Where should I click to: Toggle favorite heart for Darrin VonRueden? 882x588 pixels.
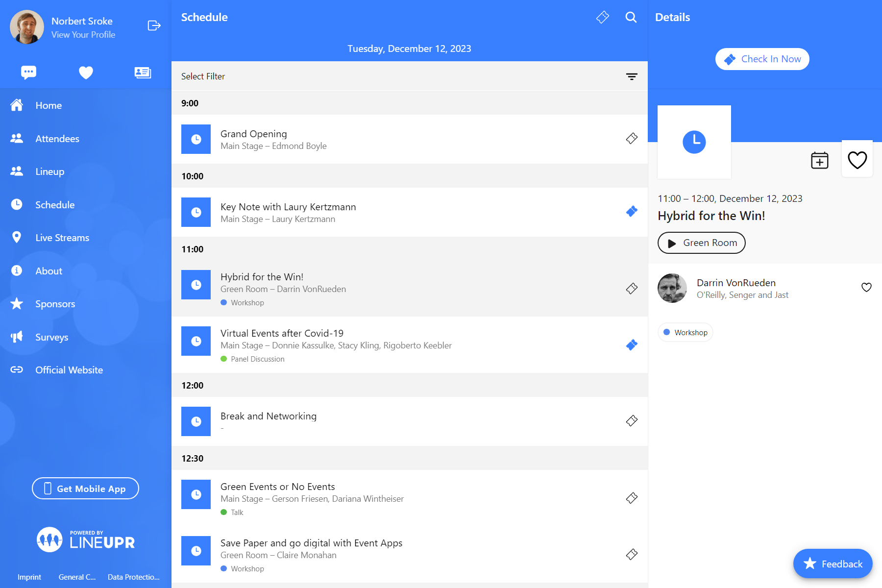(866, 288)
